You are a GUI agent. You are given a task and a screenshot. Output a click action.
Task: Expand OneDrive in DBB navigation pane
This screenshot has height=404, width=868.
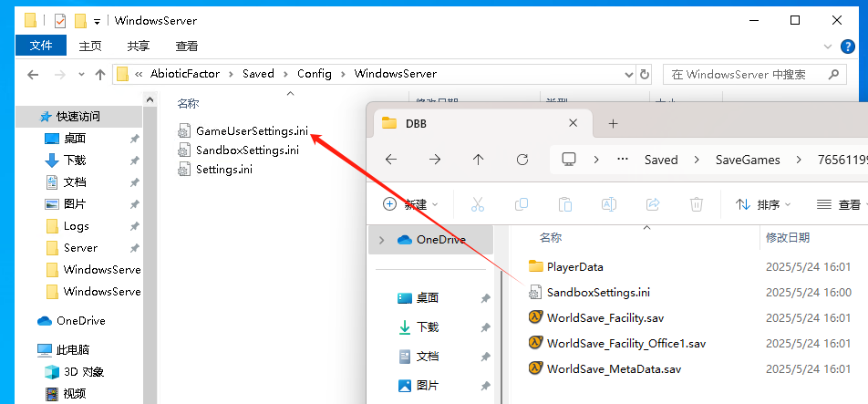[x=379, y=240]
